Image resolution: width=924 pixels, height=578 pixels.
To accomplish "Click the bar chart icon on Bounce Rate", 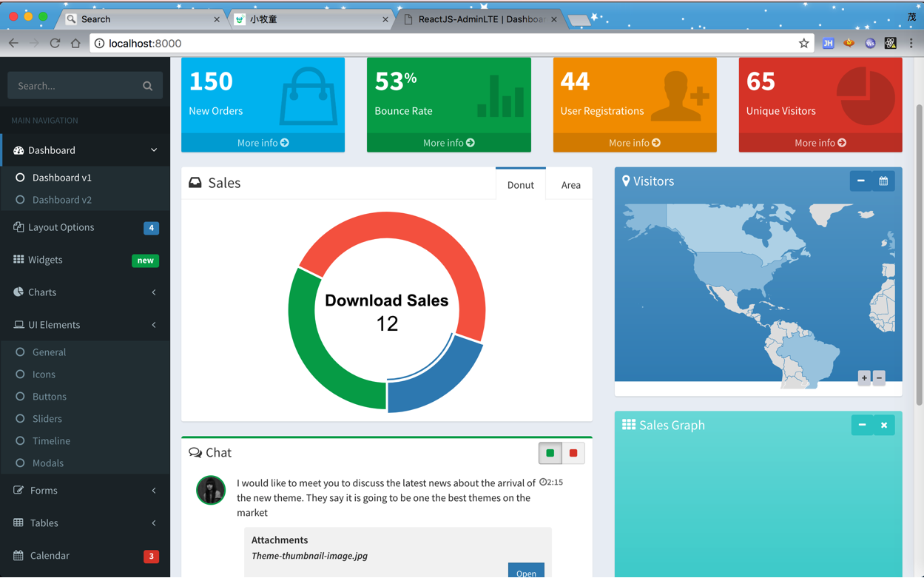I will [500, 95].
